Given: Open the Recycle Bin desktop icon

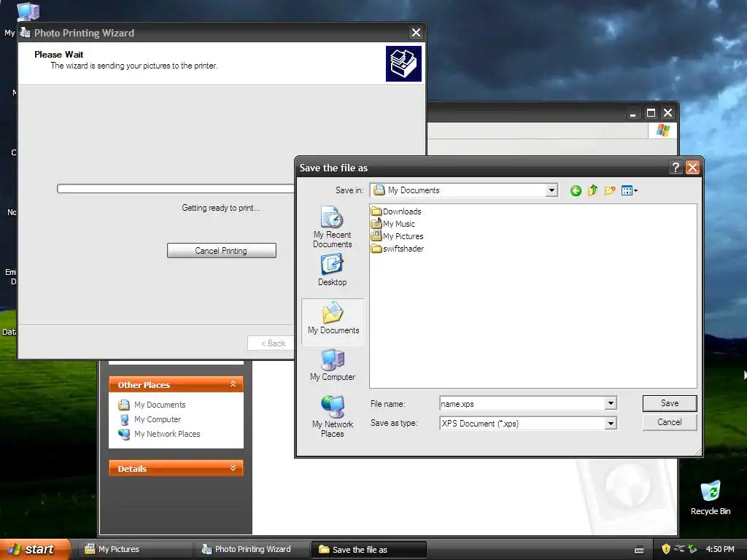Looking at the screenshot, I should (711, 497).
